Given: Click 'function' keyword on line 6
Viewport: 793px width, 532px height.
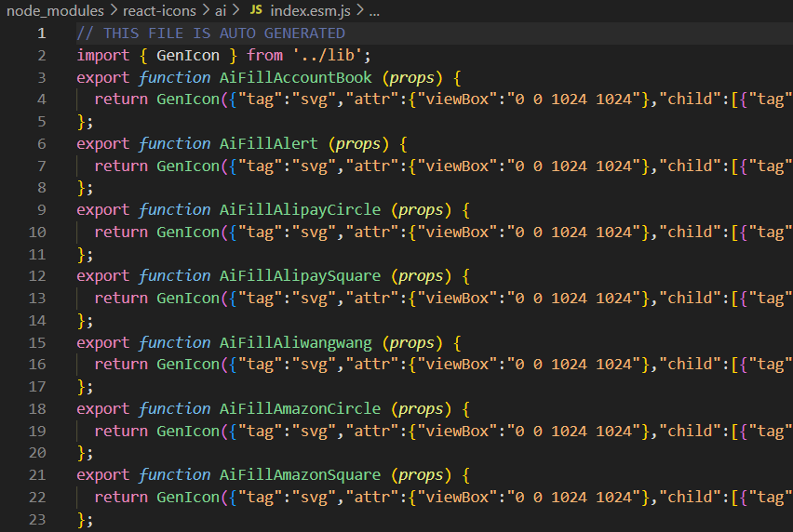Looking at the screenshot, I should coord(174,143).
